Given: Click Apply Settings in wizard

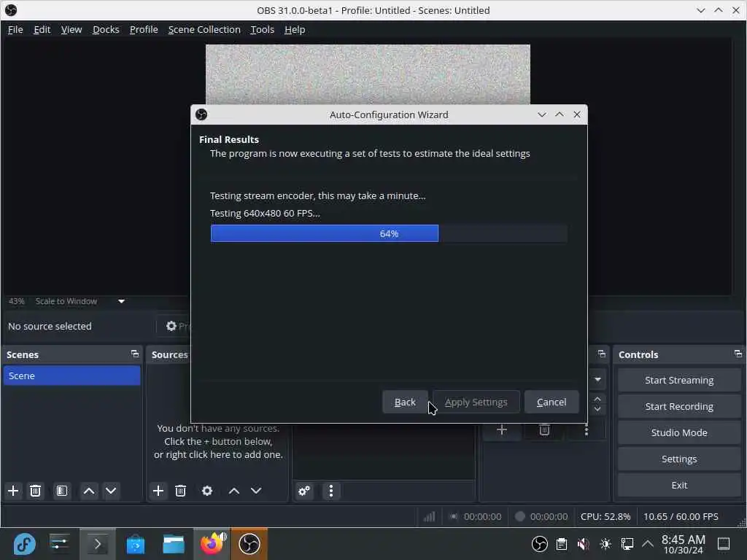Looking at the screenshot, I should [x=476, y=402].
